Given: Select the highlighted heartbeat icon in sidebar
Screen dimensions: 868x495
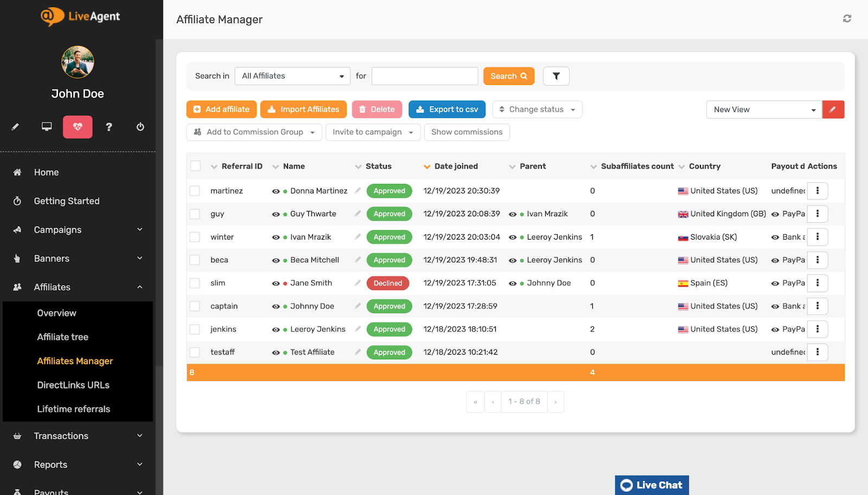Looking at the screenshot, I should pyautogui.click(x=77, y=127).
